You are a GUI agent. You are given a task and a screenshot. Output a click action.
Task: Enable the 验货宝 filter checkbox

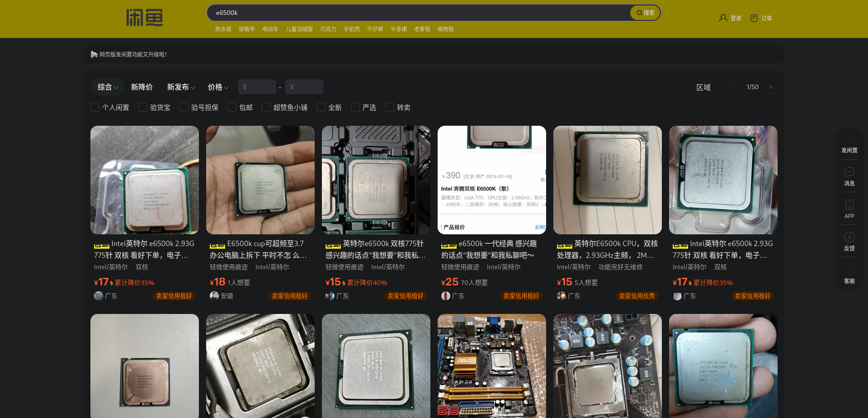pos(143,107)
